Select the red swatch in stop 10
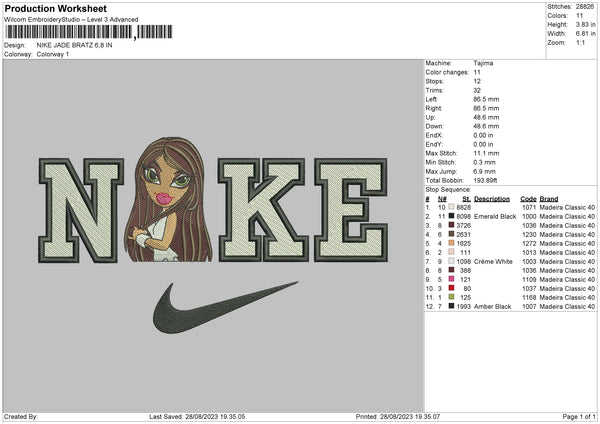600x424 pixels. [x=452, y=288]
